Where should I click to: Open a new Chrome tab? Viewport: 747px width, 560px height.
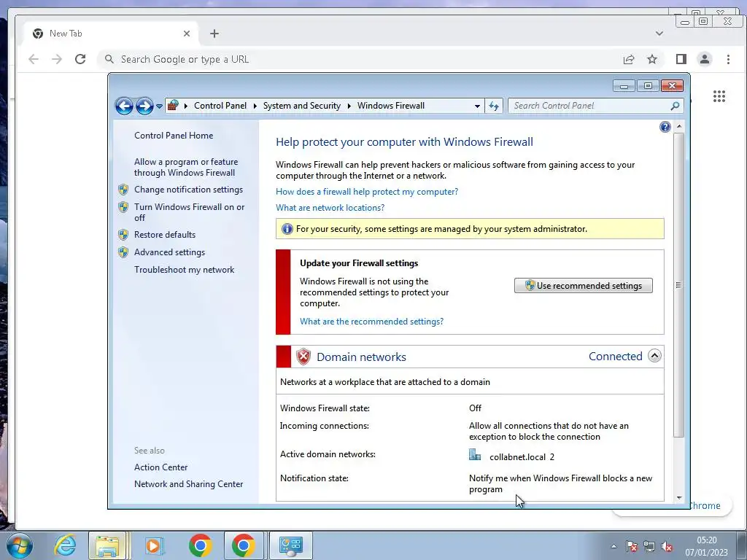214,34
